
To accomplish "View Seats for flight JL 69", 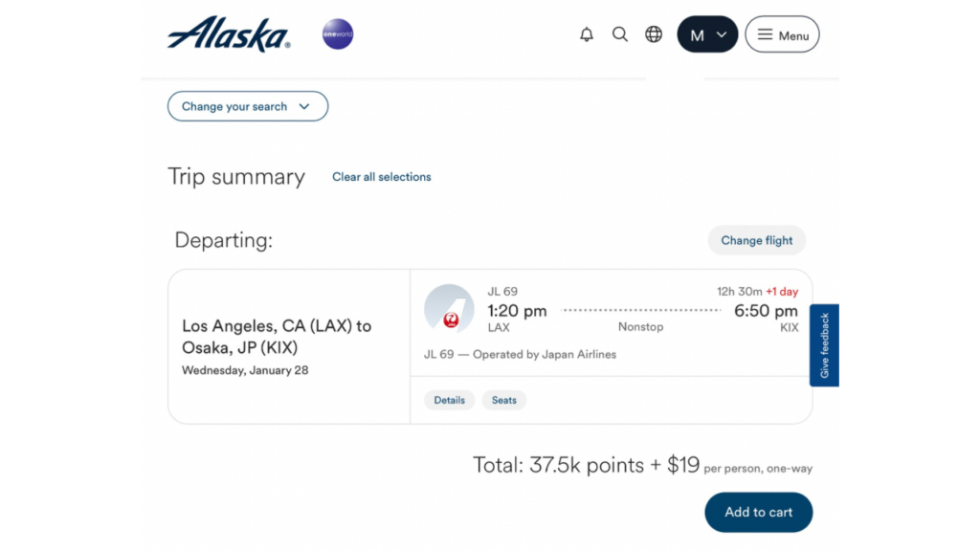I will tap(504, 400).
